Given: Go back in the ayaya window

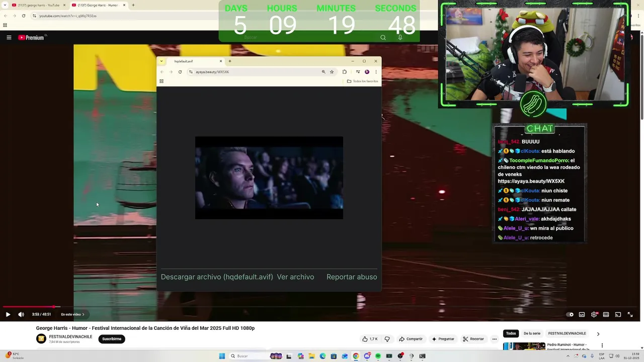Looking at the screenshot, I should [162, 72].
